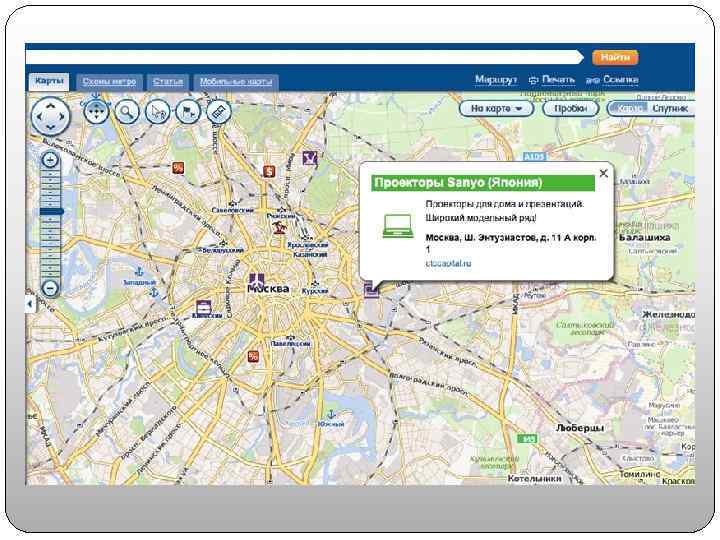Select the ruler distance tool
Image resolution: width=720 pixels, height=540 pixels.
pyautogui.click(x=219, y=112)
